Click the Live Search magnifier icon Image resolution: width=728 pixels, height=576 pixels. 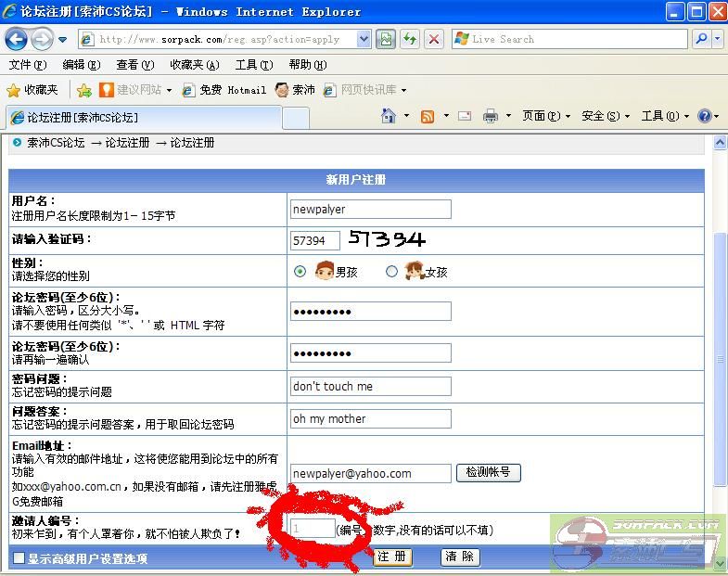tap(701, 39)
